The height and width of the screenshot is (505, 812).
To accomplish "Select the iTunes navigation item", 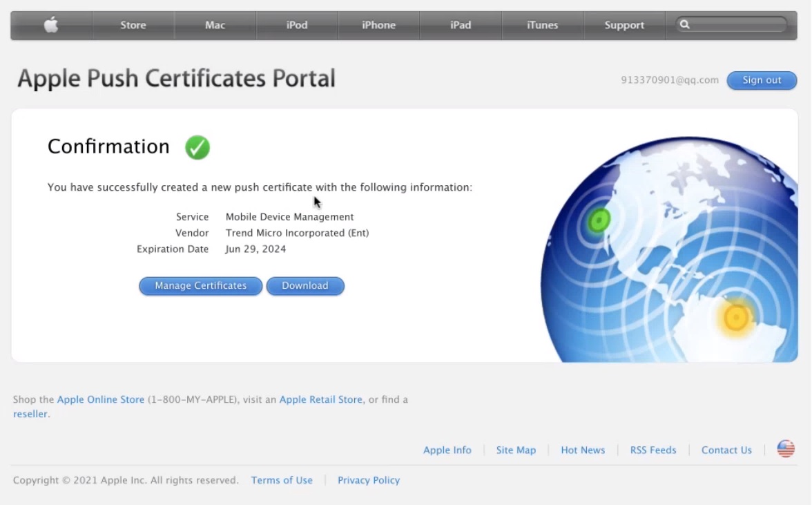I will tap(542, 24).
